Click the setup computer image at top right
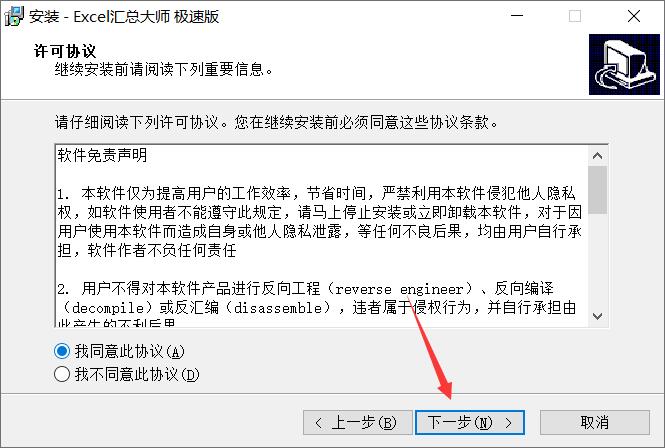This screenshot has width=665, height=448. point(624,64)
